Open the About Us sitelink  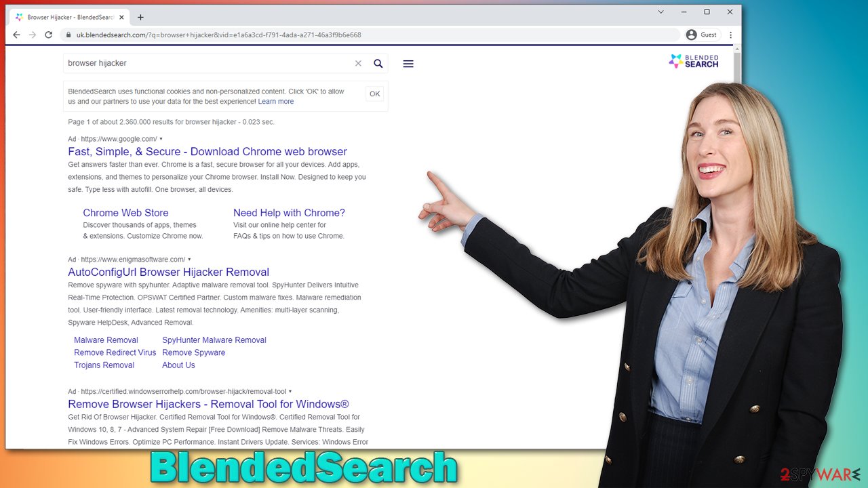(x=178, y=365)
